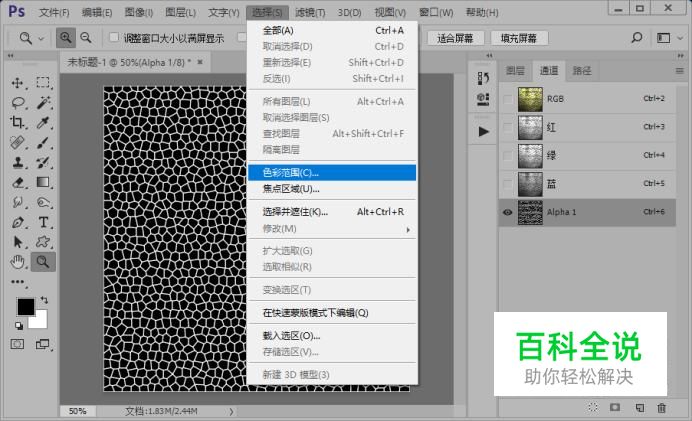Select the Rectangular Marquee tool
692x421 pixels.
pyautogui.click(x=44, y=83)
